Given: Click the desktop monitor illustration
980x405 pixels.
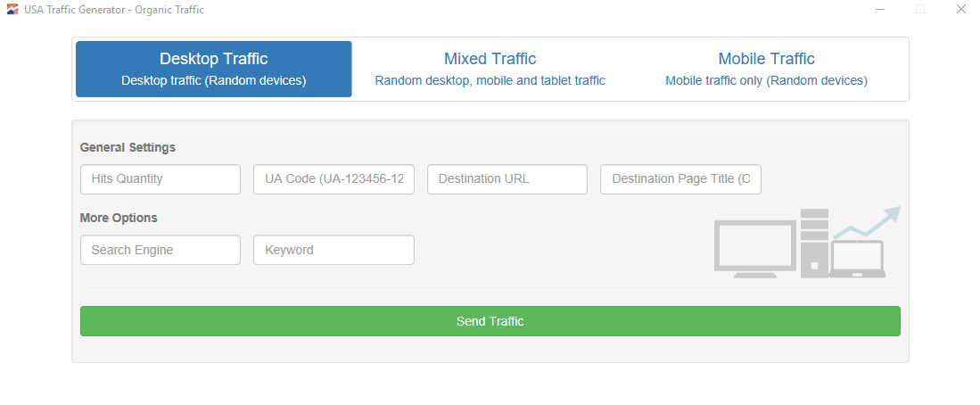Looking at the screenshot, I should (754, 249).
